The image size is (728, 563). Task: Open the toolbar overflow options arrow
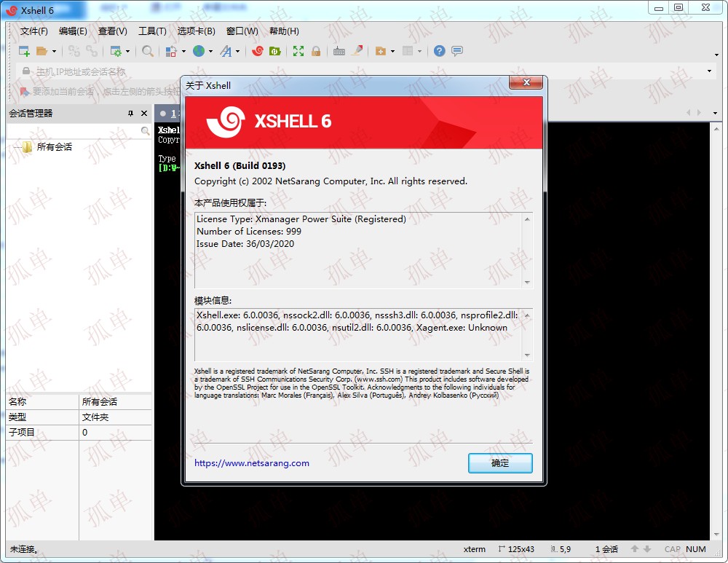[x=716, y=55]
